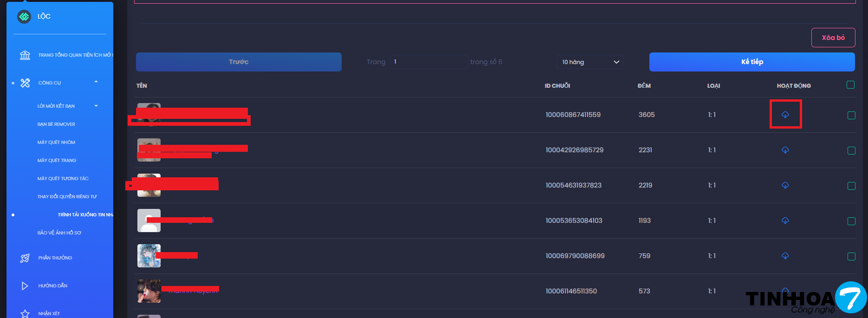Toggle the select-all checkbox in header
868x318 pixels.
click(850, 85)
